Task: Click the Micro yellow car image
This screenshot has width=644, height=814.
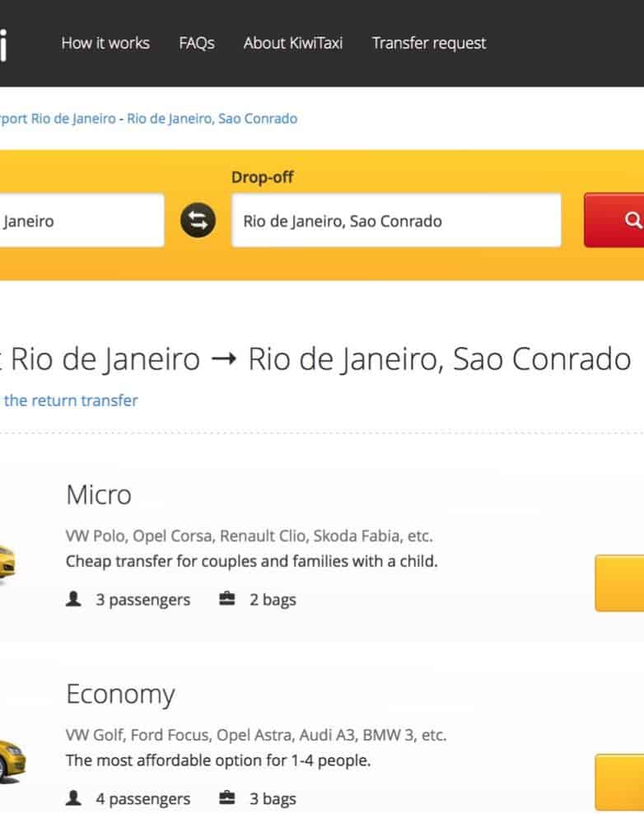Action: (x=7, y=563)
